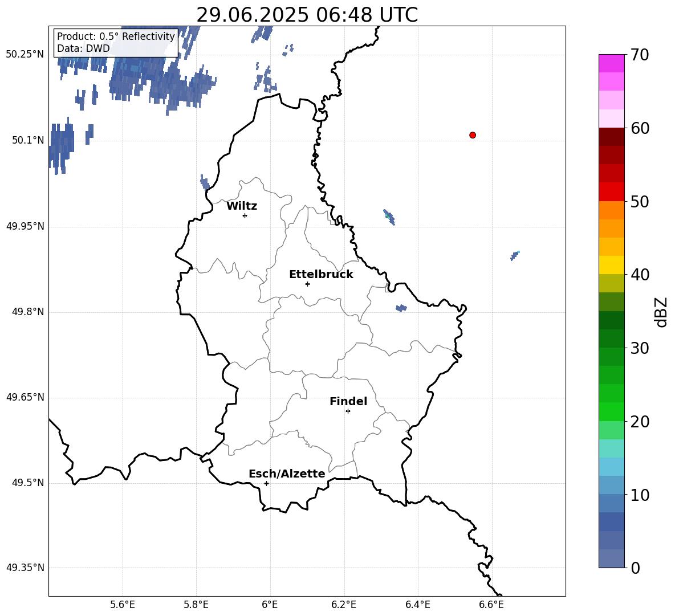Screen dimensions: 675x616
Task: Click the 49.8°N latitude label
Action: tap(28, 312)
